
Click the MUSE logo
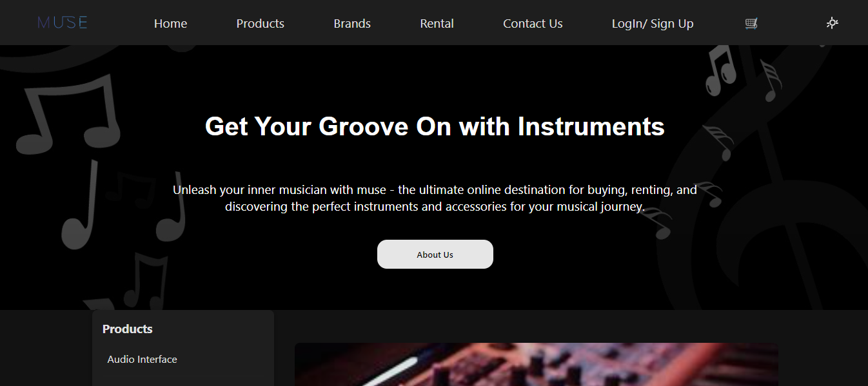point(63,23)
